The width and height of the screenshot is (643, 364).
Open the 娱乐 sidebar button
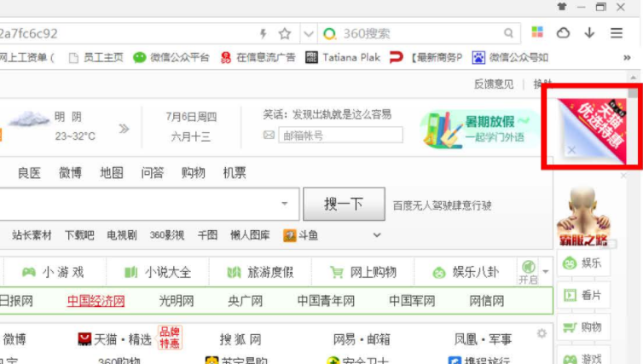pos(583,263)
